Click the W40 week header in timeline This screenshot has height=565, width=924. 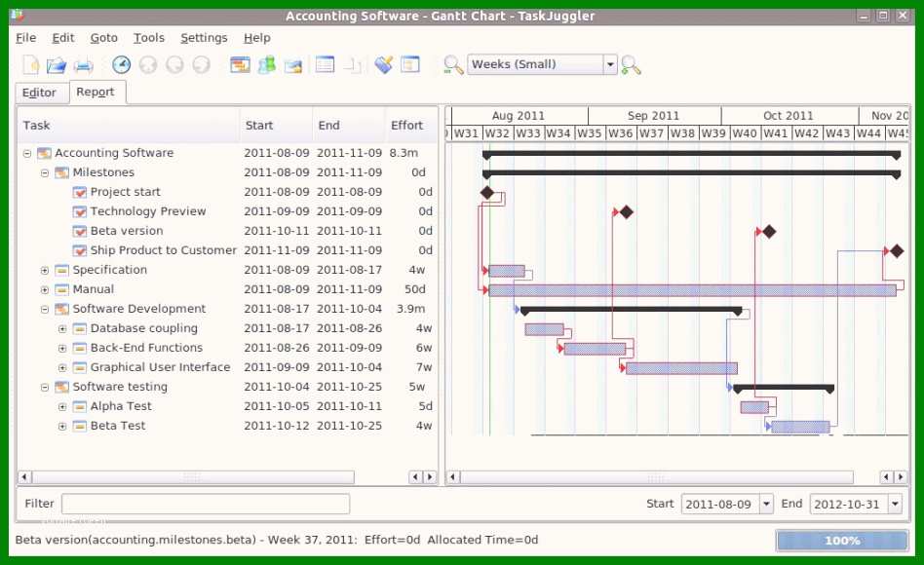click(745, 133)
